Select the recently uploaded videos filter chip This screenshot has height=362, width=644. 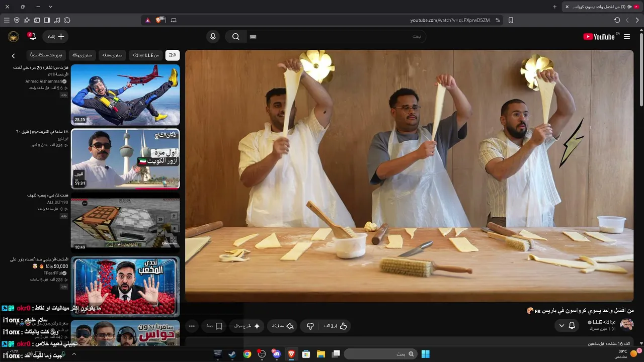(46, 55)
